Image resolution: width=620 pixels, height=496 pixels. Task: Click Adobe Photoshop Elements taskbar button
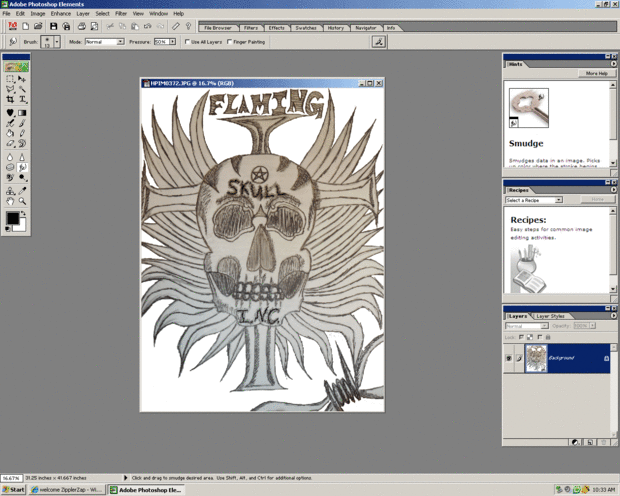pyautogui.click(x=146, y=490)
